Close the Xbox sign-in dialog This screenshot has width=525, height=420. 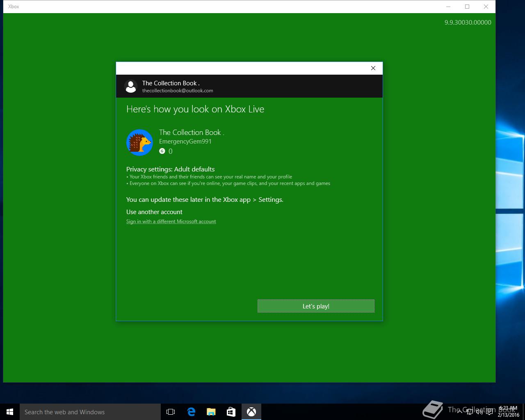click(x=373, y=68)
